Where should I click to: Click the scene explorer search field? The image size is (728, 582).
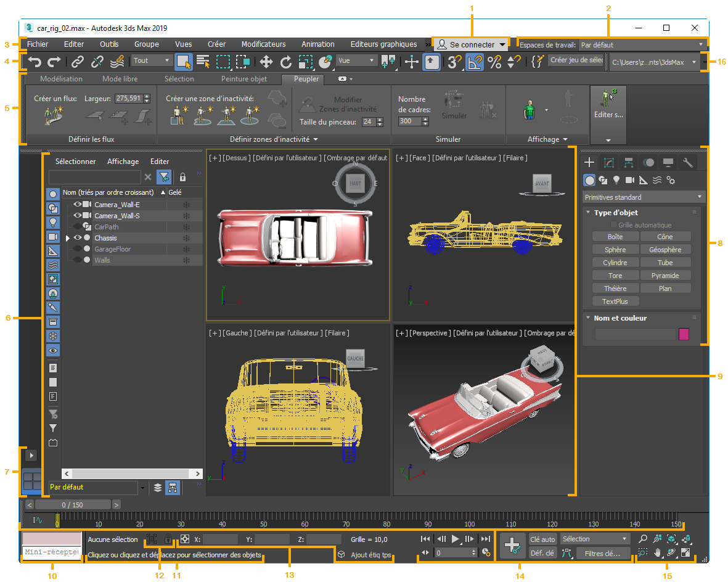click(94, 177)
